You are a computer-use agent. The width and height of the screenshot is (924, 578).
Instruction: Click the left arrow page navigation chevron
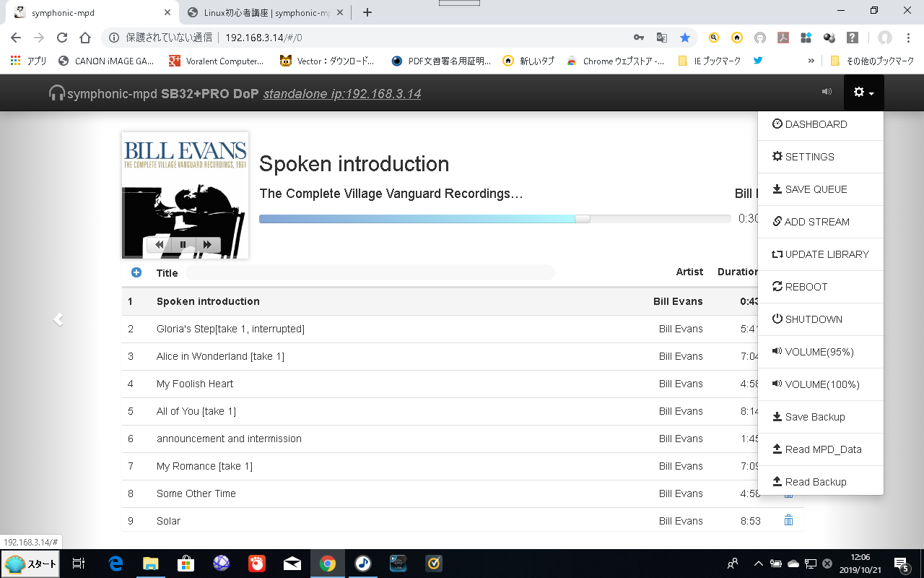(58, 319)
